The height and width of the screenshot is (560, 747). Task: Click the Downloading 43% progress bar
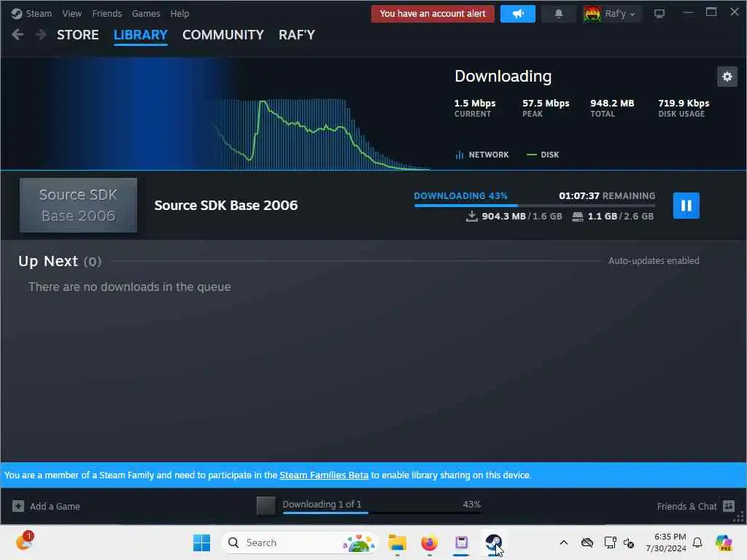pos(535,205)
